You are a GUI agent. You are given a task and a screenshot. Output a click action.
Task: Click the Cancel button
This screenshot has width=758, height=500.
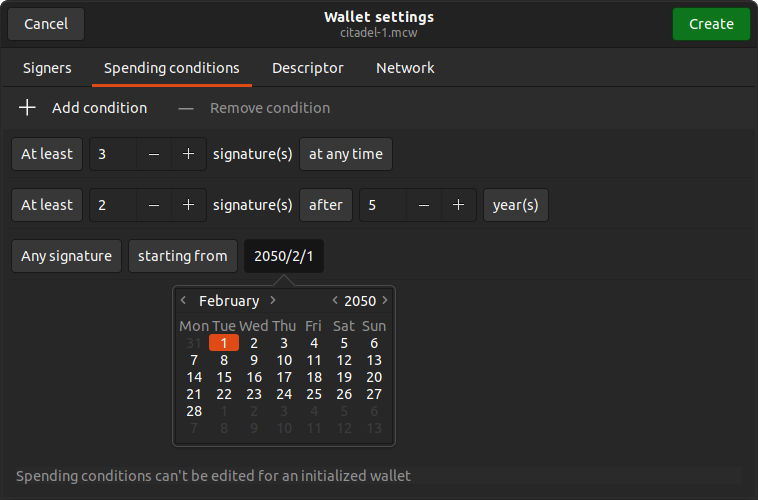click(x=46, y=24)
